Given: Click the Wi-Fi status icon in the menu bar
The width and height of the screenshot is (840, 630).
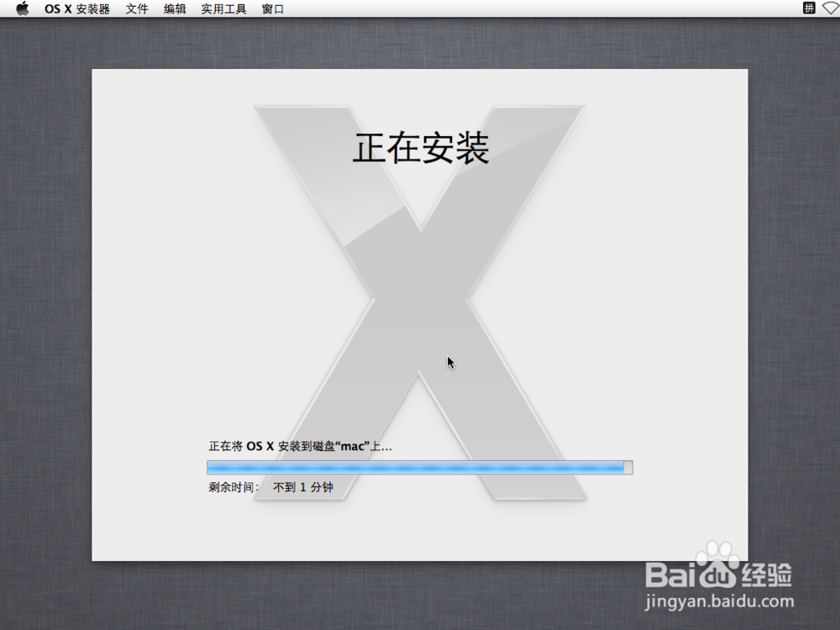Looking at the screenshot, I should (831, 8).
